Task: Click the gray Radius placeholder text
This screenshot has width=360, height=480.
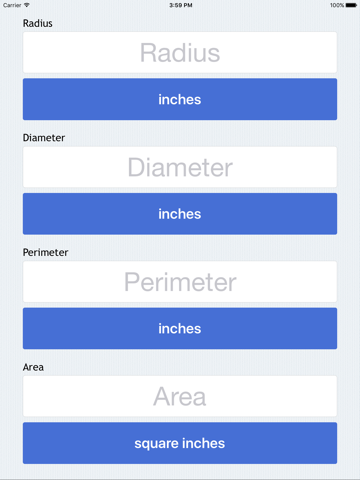Action: [x=180, y=53]
